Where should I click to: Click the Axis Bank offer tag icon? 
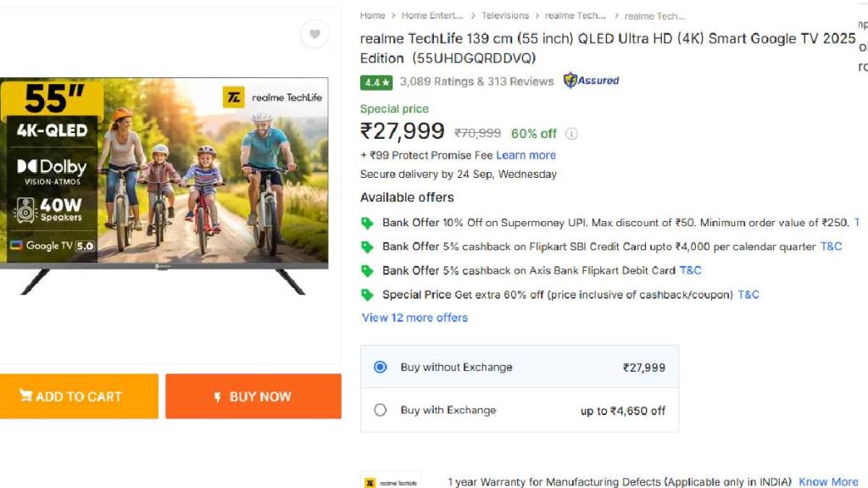click(x=367, y=270)
